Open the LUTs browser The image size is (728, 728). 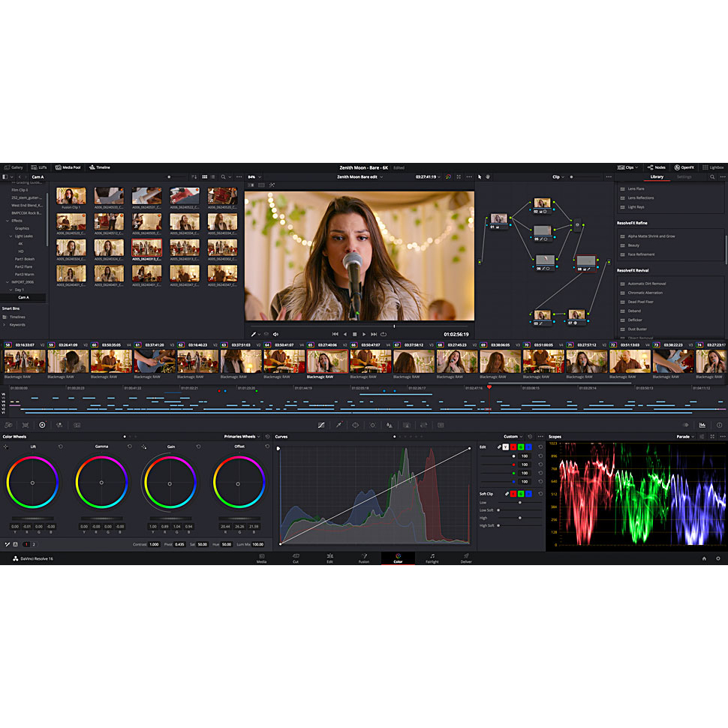39,167
